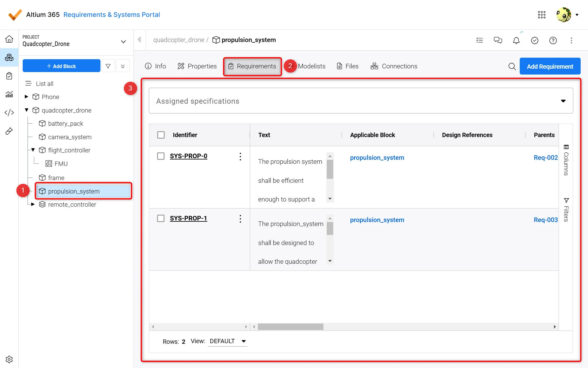The width and height of the screenshot is (588, 368).
Task: Collapse the flight_controller tree node
Action: (33, 150)
